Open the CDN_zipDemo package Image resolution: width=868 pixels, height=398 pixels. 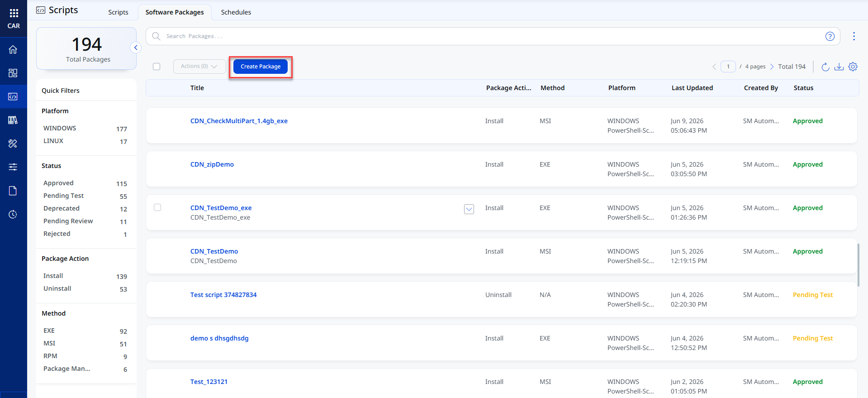point(212,164)
